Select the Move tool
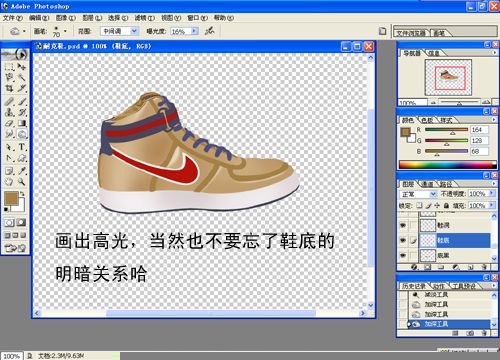This screenshot has width=500, height=360. 22,67
